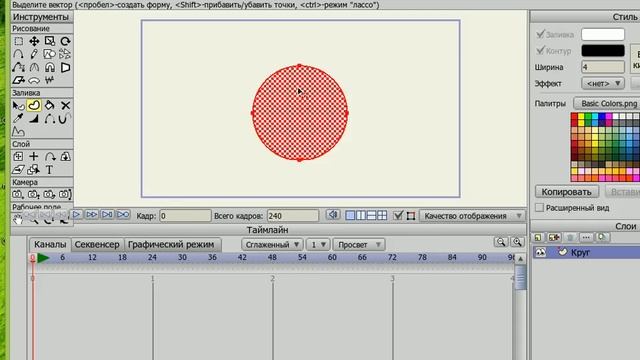Click the Копировать button
The width and height of the screenshot is (640, 360).
pos(567,191)
